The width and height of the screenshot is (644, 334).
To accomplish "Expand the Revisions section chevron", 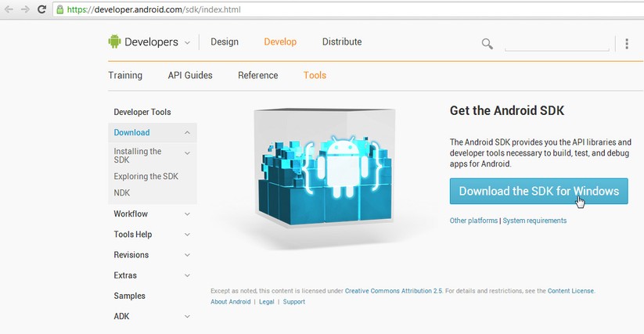I will [x=187, y=255].
